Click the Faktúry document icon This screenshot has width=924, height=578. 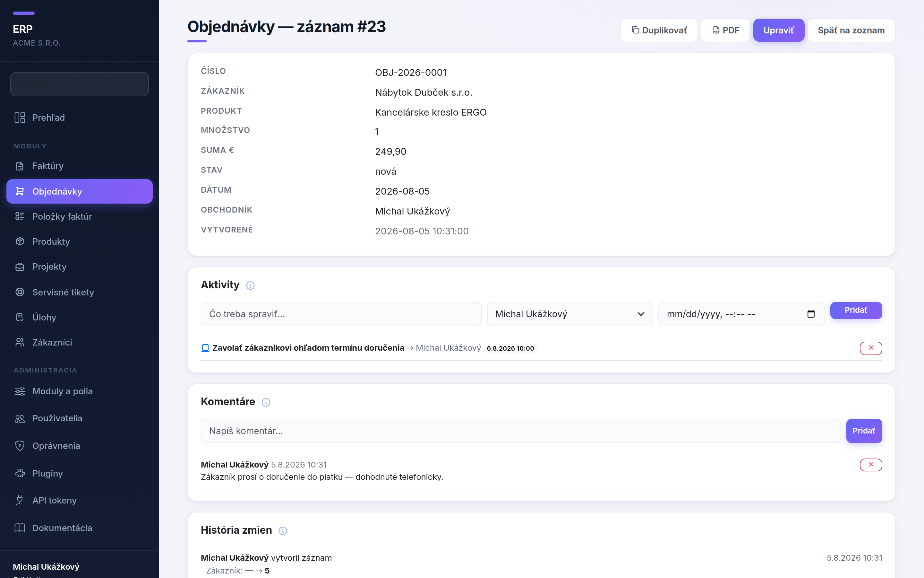tap(20, 166)
